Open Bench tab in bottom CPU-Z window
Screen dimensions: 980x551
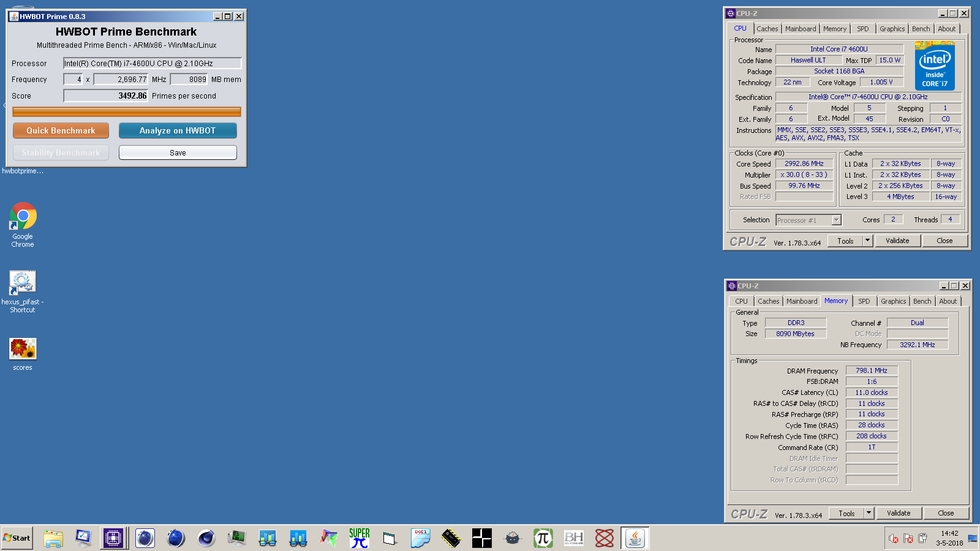tap(922, 301)
